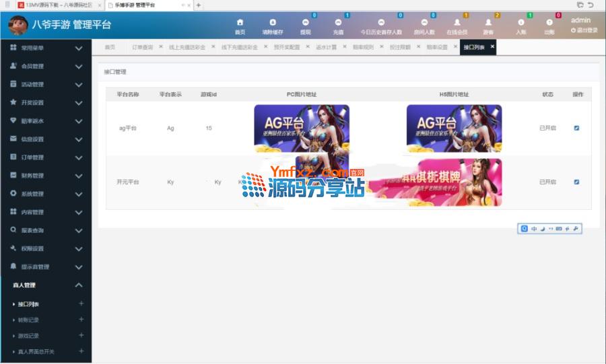Click the 首页 home icon in header
606x364 pixels.
(240, 23)
